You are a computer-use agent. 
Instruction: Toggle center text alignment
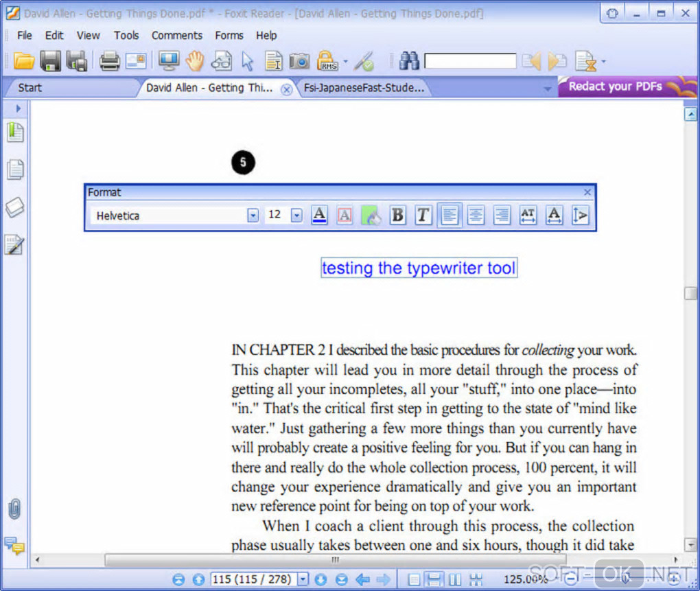pyautogui.click(x=476, y=216)
